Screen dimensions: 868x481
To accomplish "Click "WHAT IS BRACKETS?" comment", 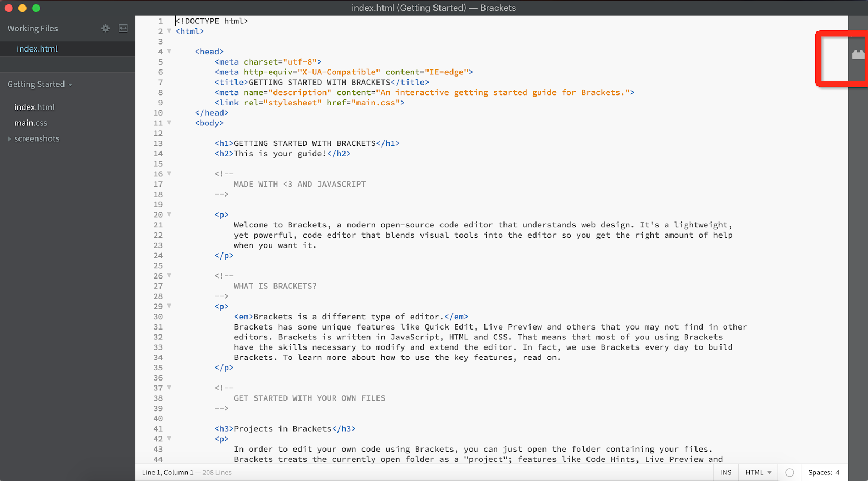I will [x=275, y=286].
